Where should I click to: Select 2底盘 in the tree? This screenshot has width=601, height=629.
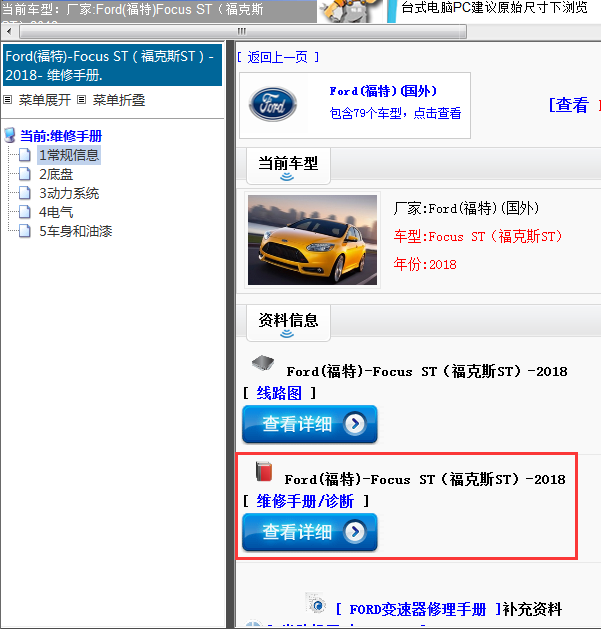(x=56, y=174)
